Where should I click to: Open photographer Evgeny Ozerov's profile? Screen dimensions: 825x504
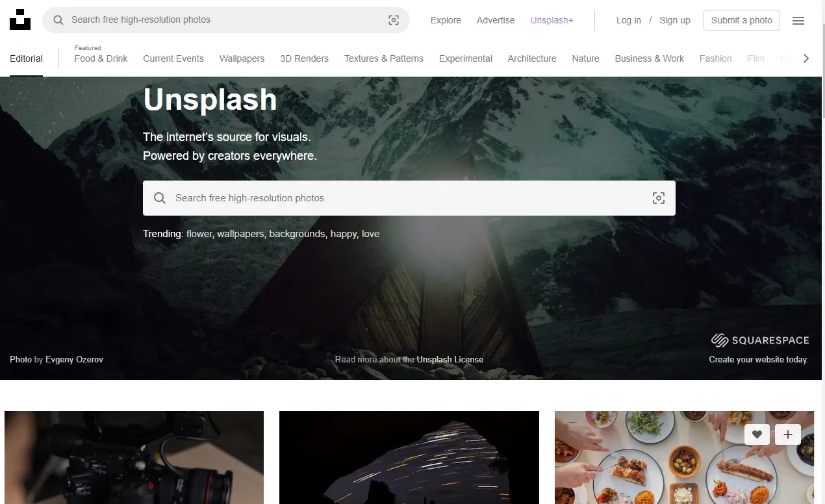pos(74,359)
